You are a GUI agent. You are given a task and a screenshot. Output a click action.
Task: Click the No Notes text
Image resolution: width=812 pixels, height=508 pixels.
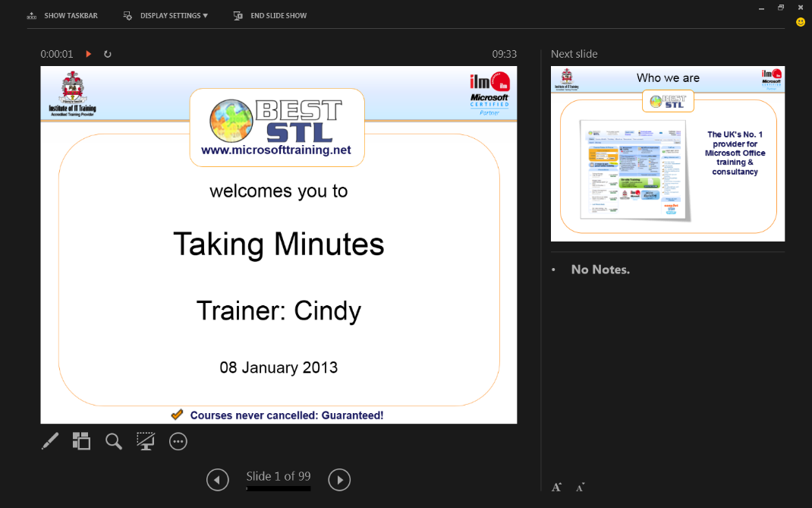pos(601,270)
